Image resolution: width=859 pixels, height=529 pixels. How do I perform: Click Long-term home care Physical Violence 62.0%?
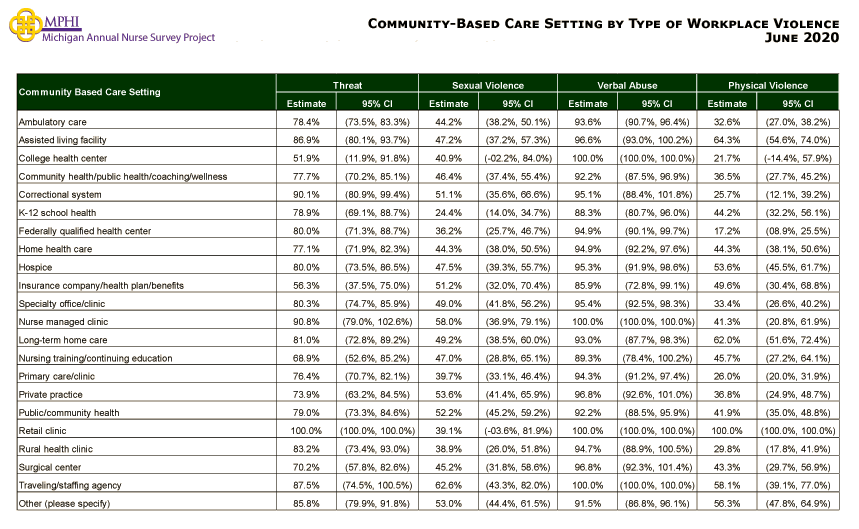(x=727, y=340)
